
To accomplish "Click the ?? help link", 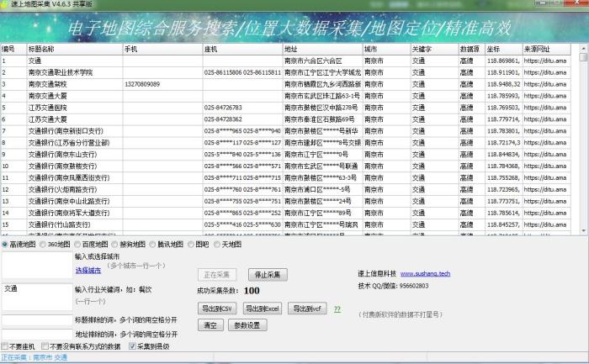I will 337,309.
